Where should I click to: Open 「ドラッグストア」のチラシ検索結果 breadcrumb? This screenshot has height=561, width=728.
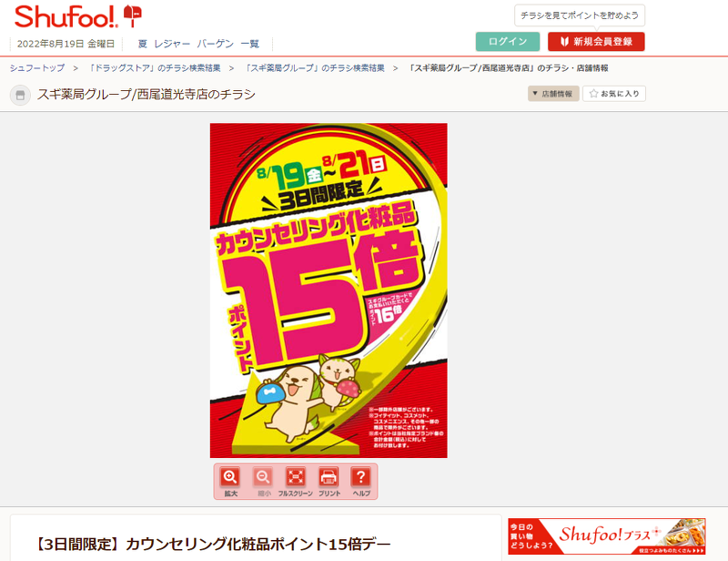[154, 68]
